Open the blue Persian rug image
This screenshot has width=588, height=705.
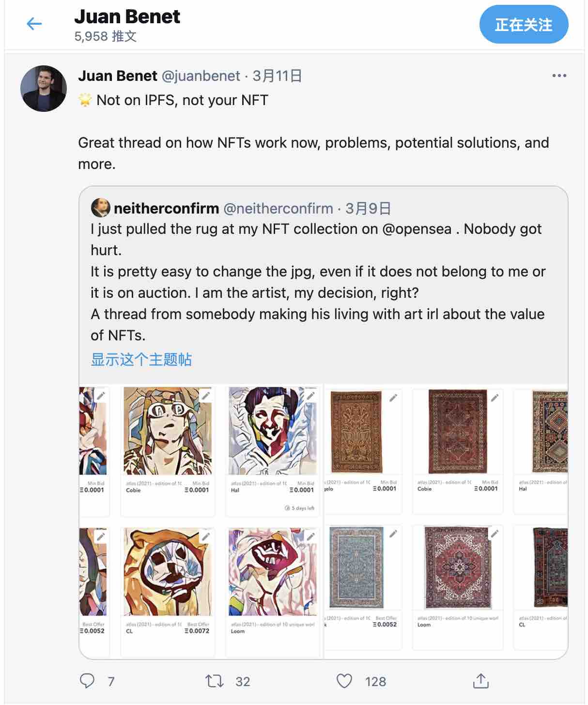pos(356,567)
